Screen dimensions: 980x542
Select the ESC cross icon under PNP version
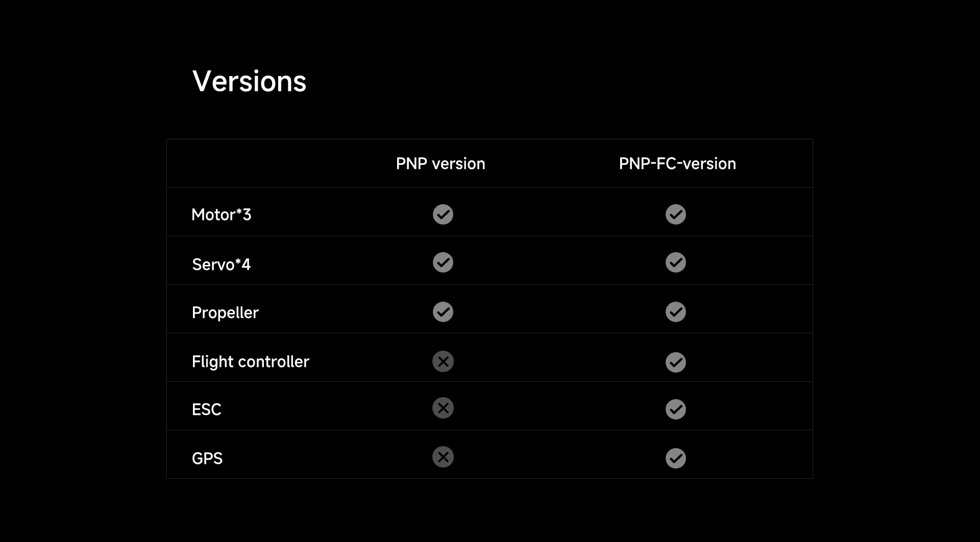pos(443,408)
